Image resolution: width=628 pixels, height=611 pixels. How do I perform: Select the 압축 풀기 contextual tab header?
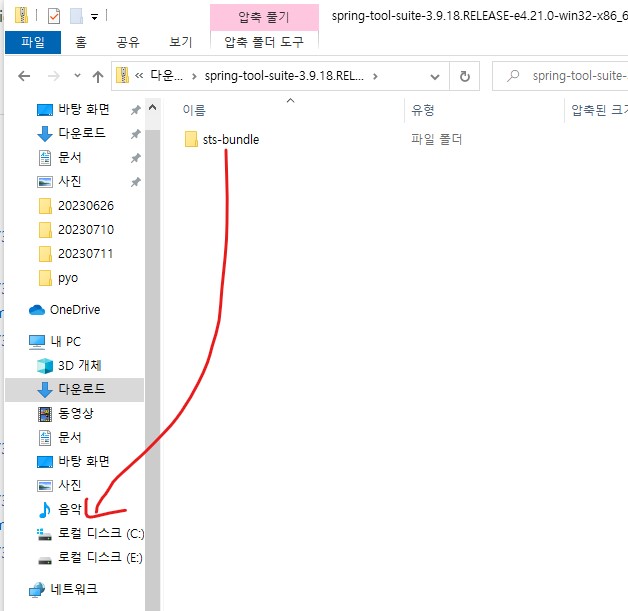click(264, 17)
